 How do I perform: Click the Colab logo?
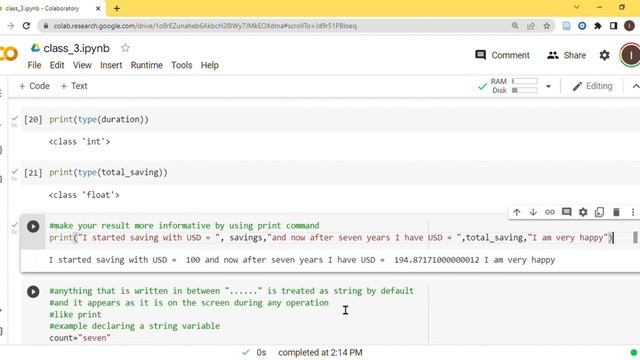click(9, 53)
